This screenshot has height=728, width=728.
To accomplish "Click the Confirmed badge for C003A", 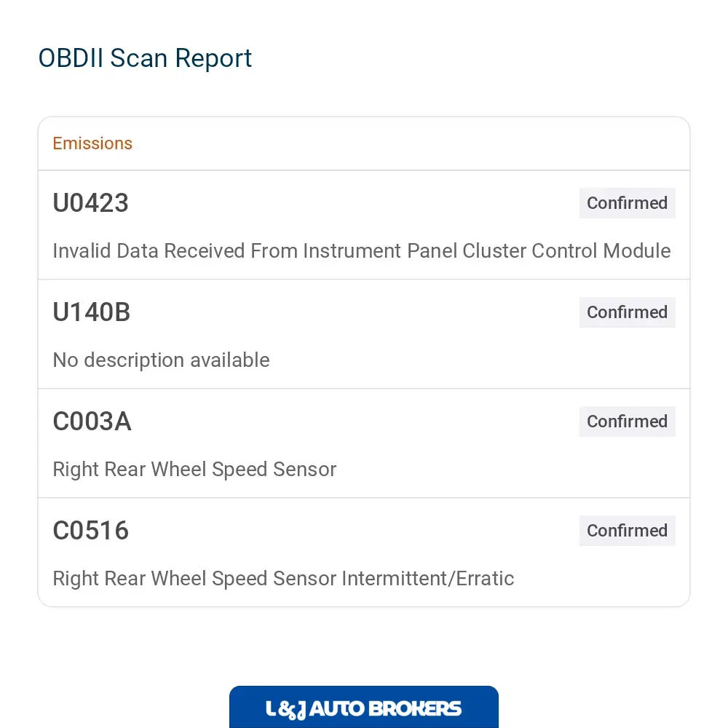I will click(628, 421).
